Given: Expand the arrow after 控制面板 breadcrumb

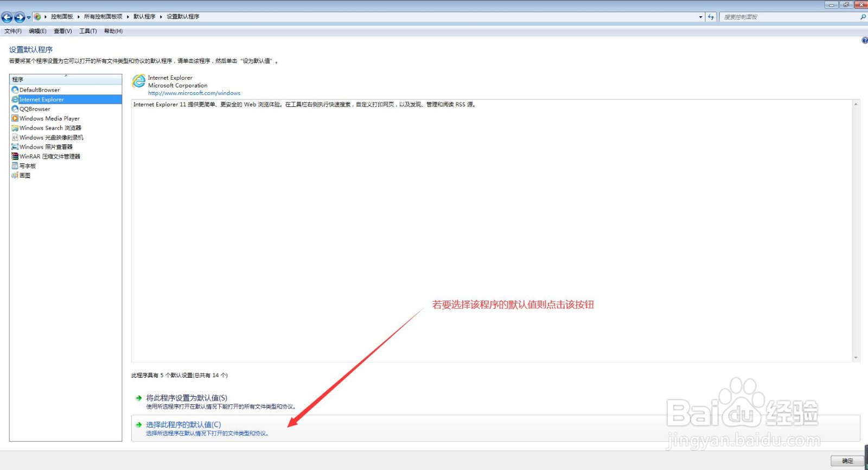Looking at the screenshot, I should [x=79, y=17].
